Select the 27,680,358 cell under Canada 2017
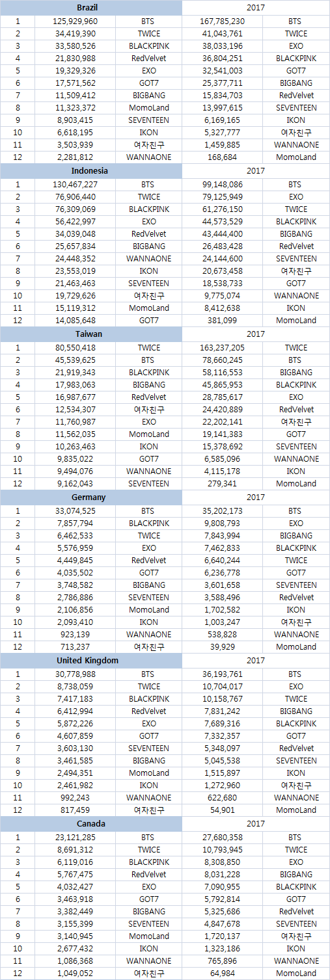 pyautogui.click(x=222, y=838)
